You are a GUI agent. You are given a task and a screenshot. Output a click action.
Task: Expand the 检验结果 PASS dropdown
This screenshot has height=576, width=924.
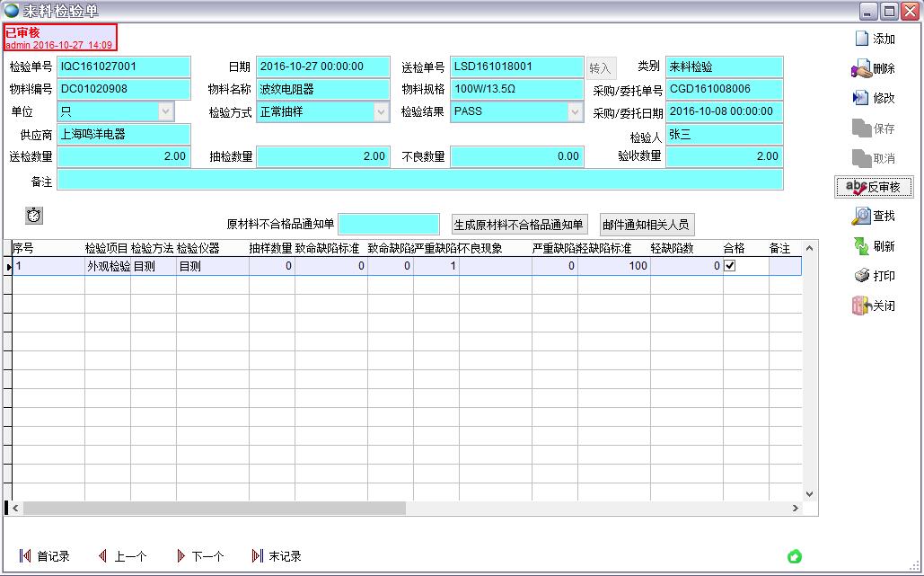pos(575,111)
